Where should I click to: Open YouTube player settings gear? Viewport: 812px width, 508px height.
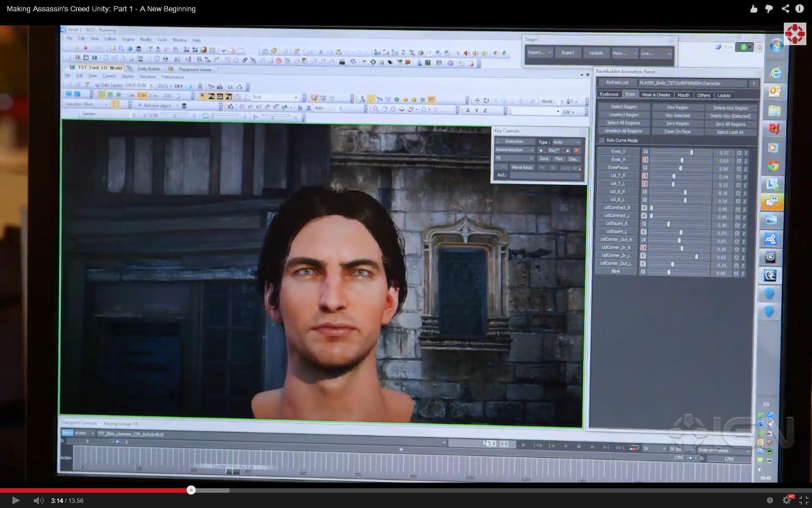pyautogui.click(x=787, y=500)
